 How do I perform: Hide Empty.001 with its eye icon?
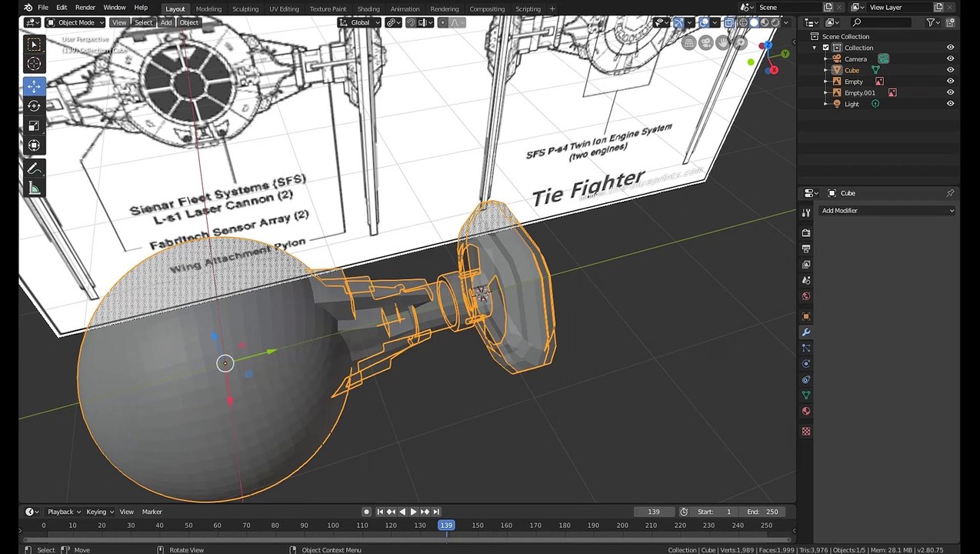(x=950, y=92)
